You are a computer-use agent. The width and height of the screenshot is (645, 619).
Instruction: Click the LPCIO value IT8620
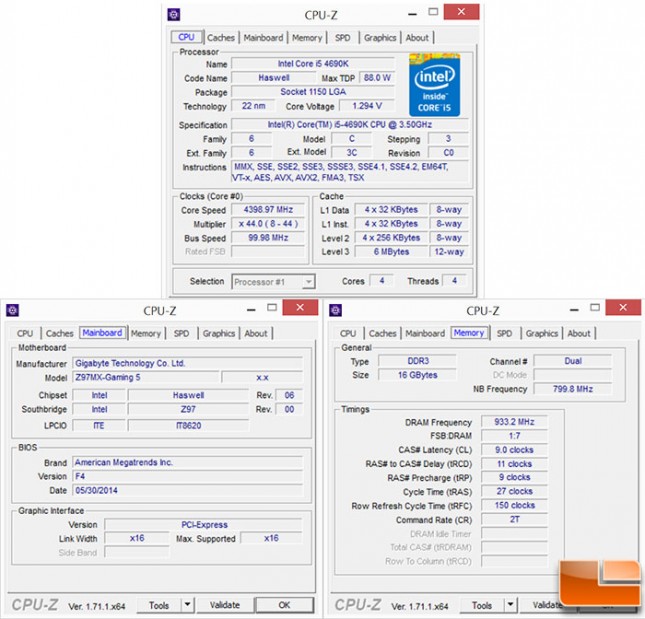click(188, 426)
